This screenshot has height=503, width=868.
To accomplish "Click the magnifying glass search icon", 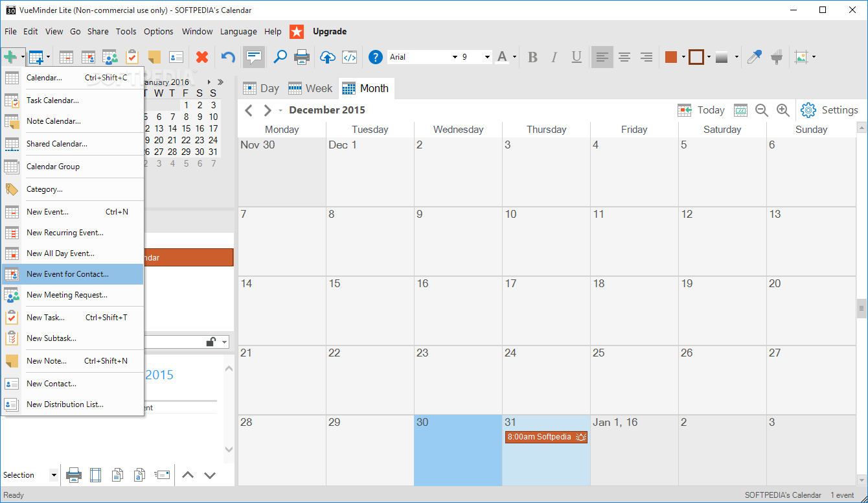I will [x=280, y=57].
